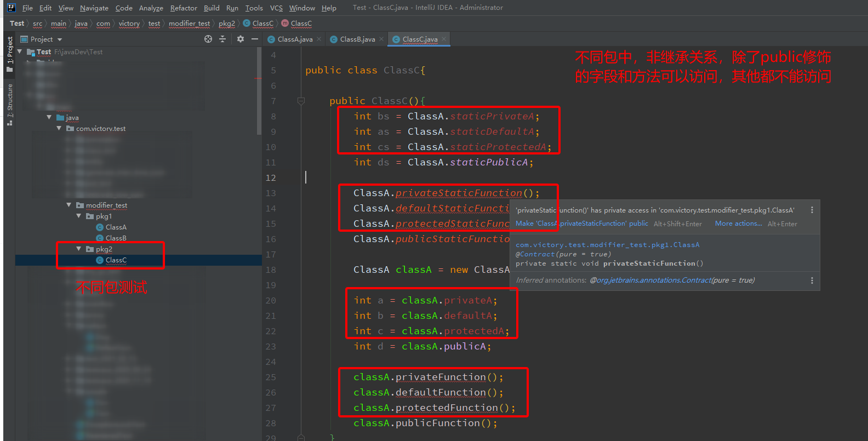Viewport: 868px width, 441px height.
Task: Select the pkg1 folder in the tree
Action: (x=104, y=216)
